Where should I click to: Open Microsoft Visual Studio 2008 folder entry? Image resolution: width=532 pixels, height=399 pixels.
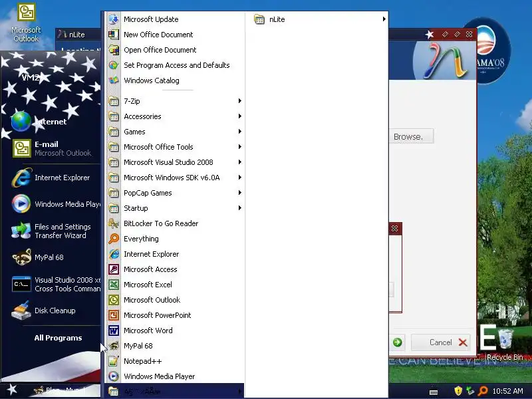pyautogui.click(x=176, y=162)
